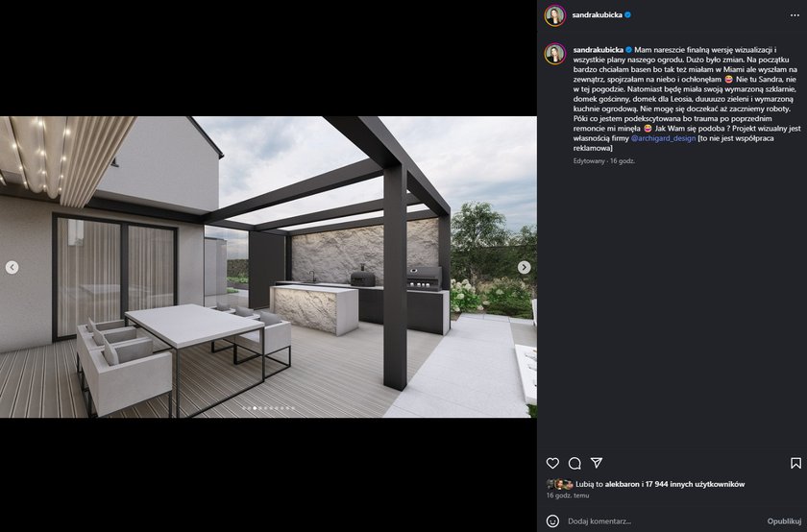Screen dimensions: 807x532
Task: Click the avatar beside the caption
Action: (555, 54)
